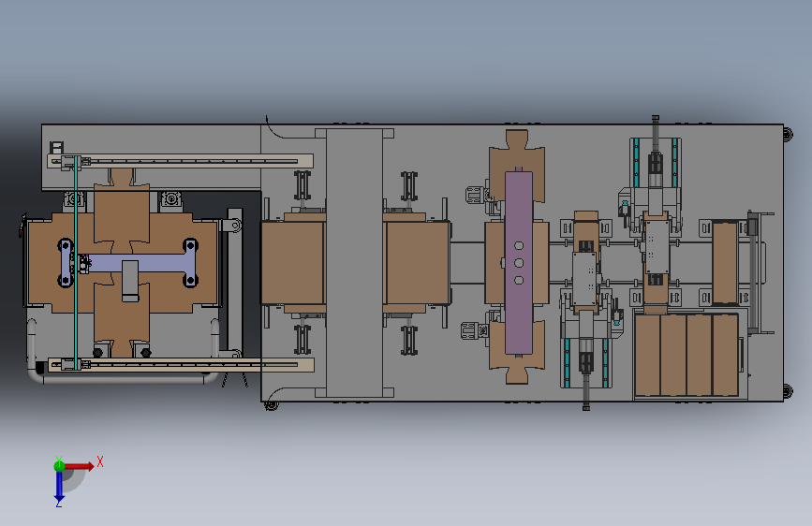Screen dimensions: 812x526
Task: Select the upper beige linear rail on the left frame
Action: [x=180, y=161]
